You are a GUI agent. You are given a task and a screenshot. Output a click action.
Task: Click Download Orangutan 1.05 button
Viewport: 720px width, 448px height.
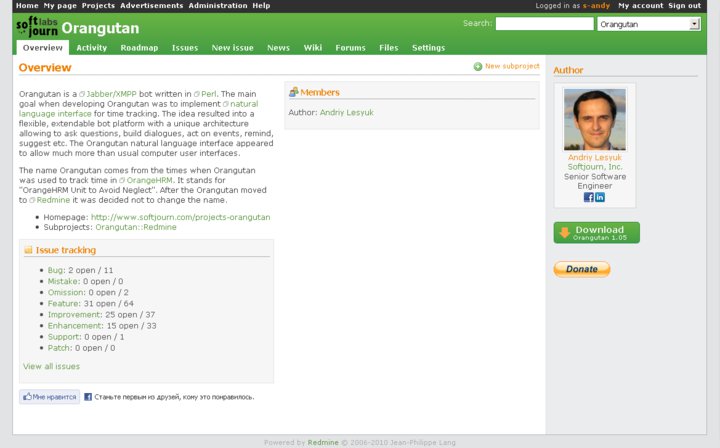pos(596,233)
